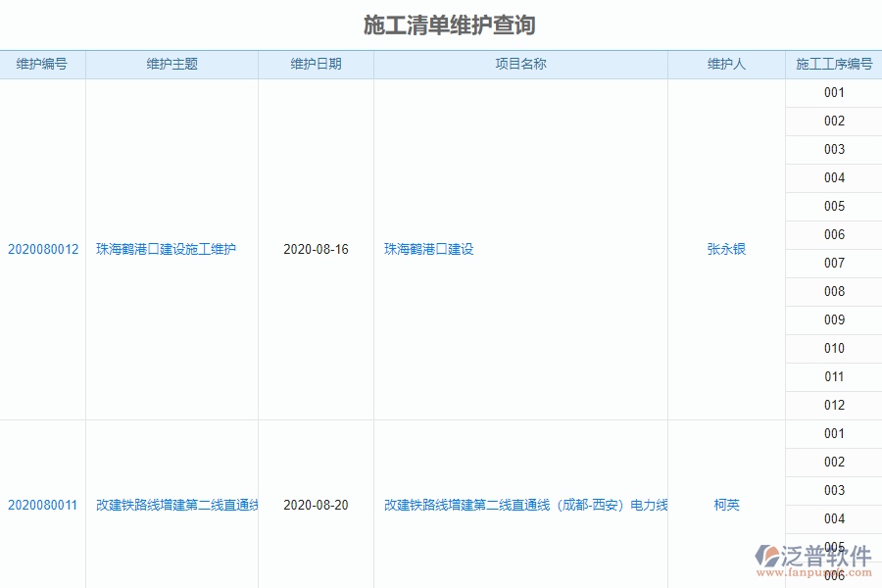Click project link 珠海鹤港口建设
This screenshot has width=882, height=588.
pyautogui.click(x=427, y=249)
